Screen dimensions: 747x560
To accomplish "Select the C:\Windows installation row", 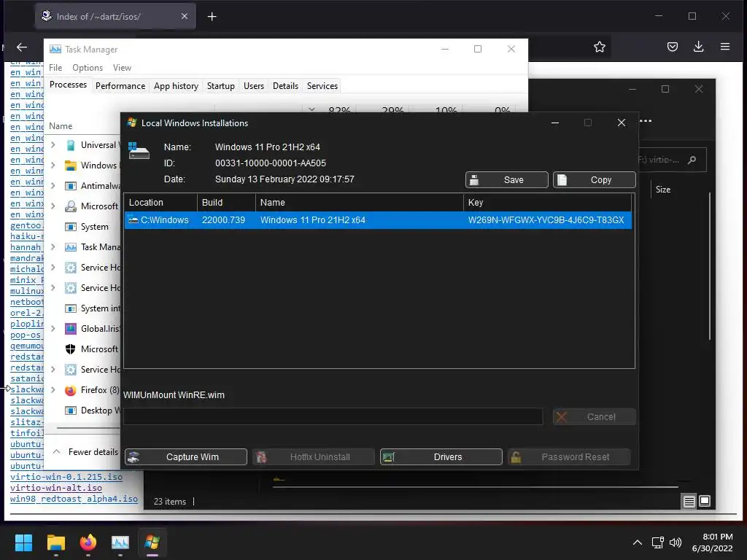I will 378,220.
